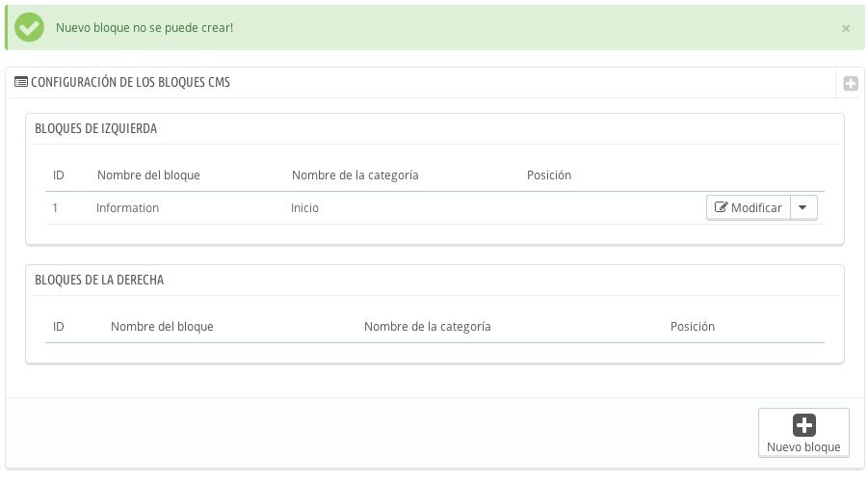Open the dropdown arrow next to Modificar
Viewport: 868px width, 484px height.
[803, 207]
